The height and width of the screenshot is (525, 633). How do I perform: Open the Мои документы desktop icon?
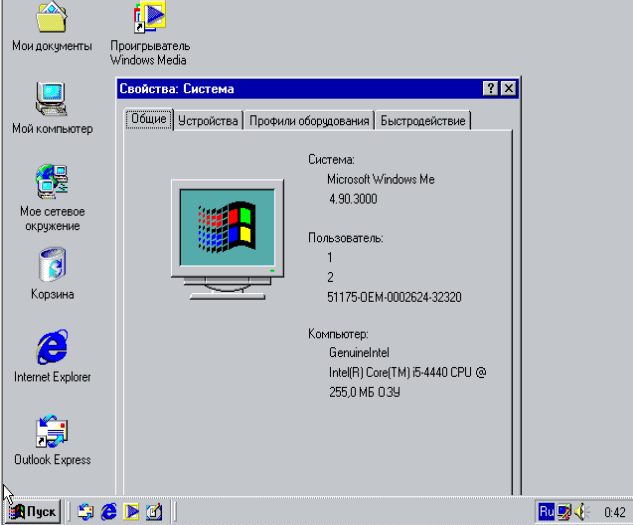[x=52, y=27]
